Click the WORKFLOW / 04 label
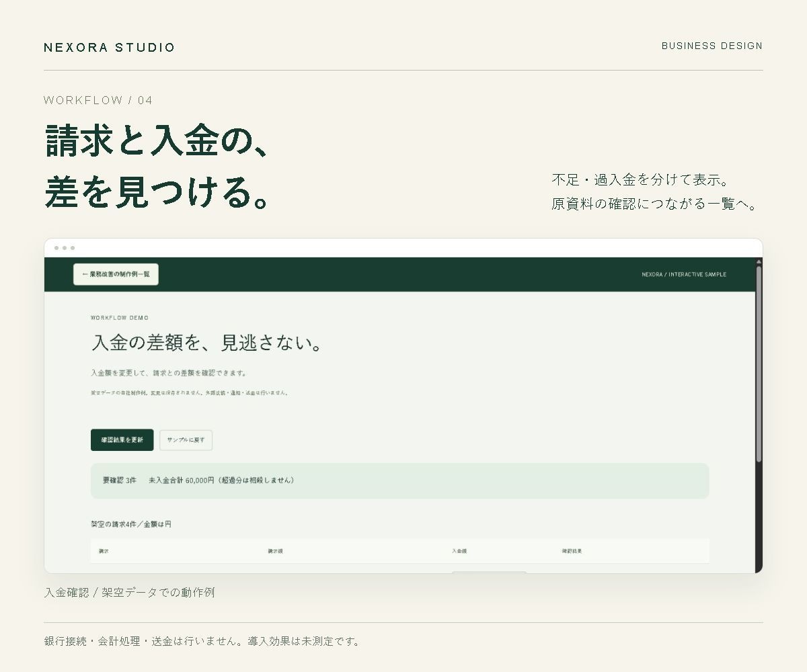The height and width of the screenshot is (672, 807). (98, 100)
